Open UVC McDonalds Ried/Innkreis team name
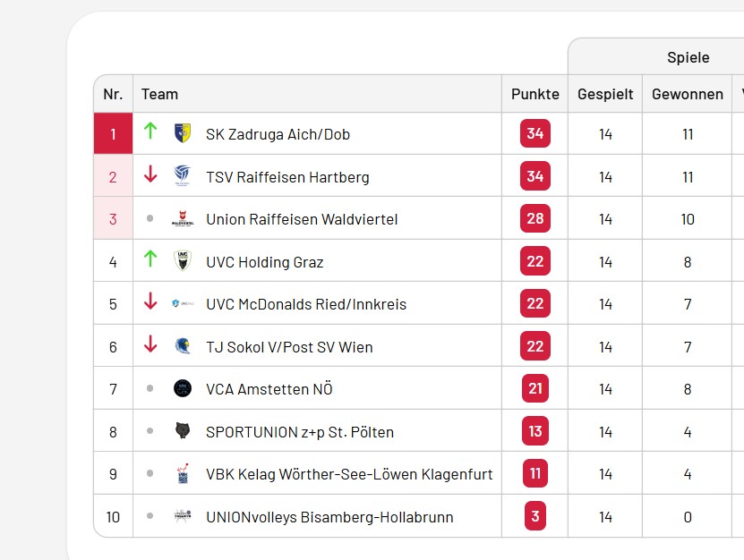Viewport: 744px width, 560px height. (306, 304)
